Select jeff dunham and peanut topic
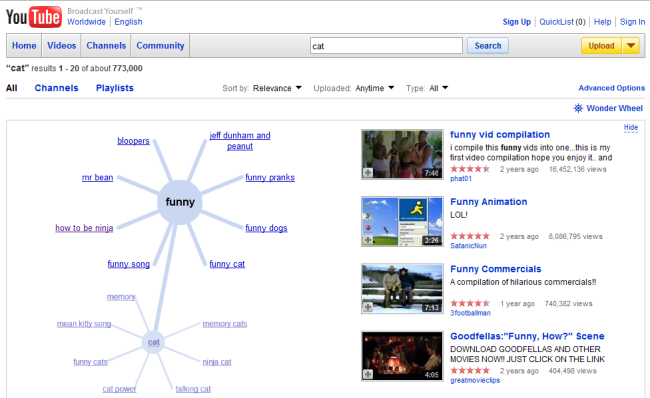The height and width of the screenshot is (398, 650). click(240, 141)
